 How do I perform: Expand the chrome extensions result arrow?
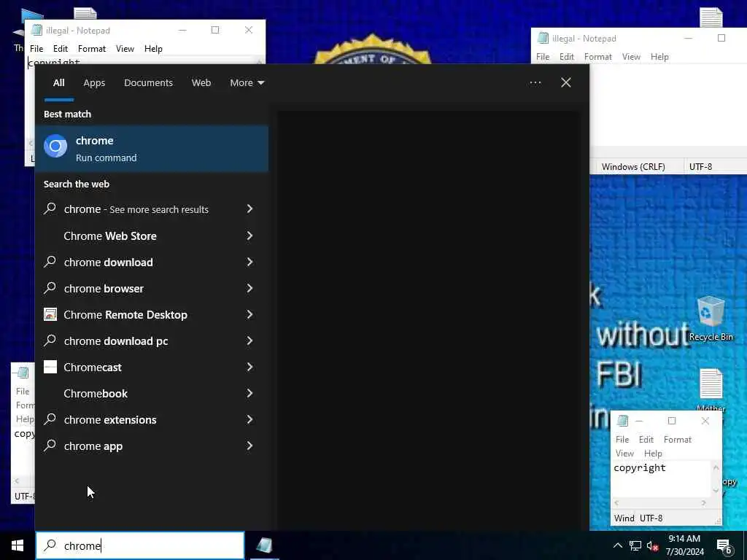[249, 419]
